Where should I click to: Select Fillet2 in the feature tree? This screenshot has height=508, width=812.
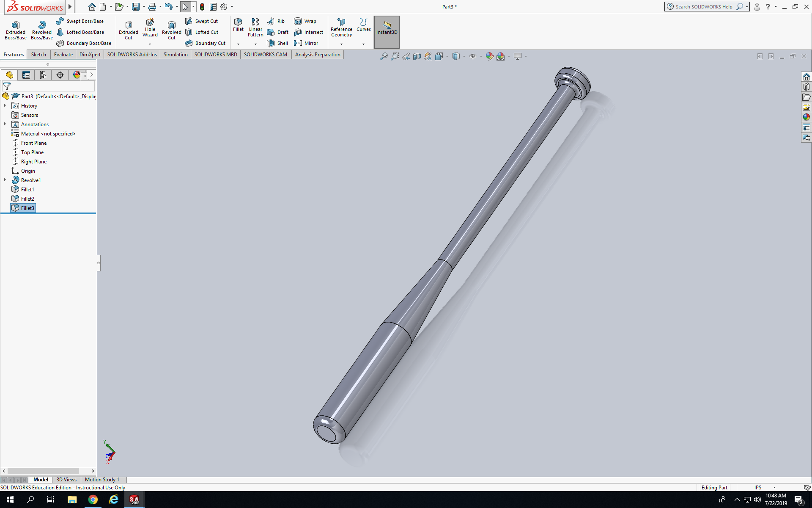click(x=27, y=199)
